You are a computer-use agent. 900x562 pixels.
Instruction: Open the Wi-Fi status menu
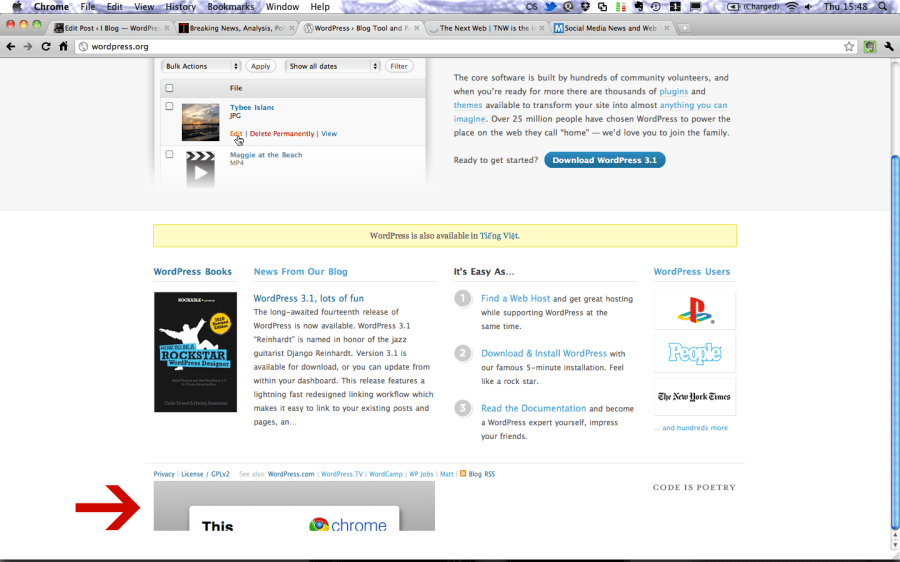[792, 7]
